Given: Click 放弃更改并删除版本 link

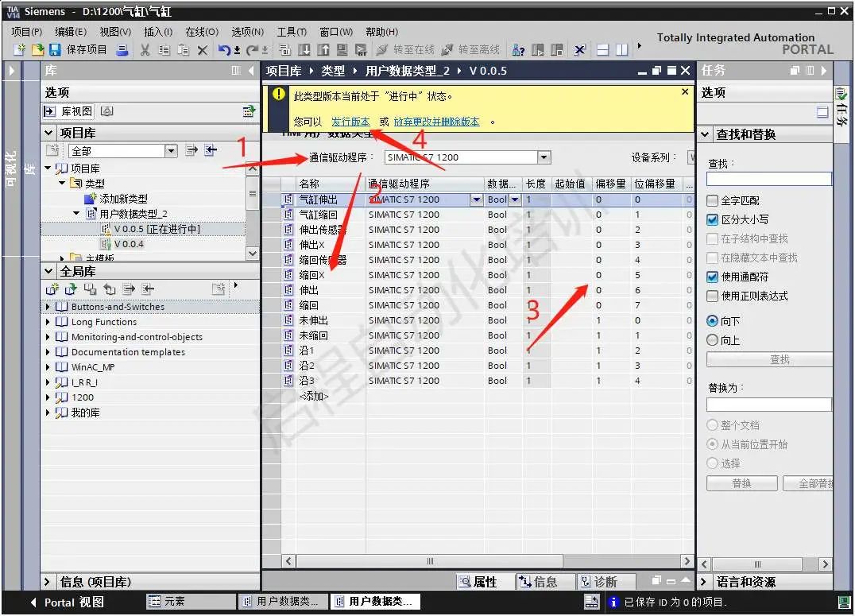Looking at the screenshot, I should coord(437,122).
